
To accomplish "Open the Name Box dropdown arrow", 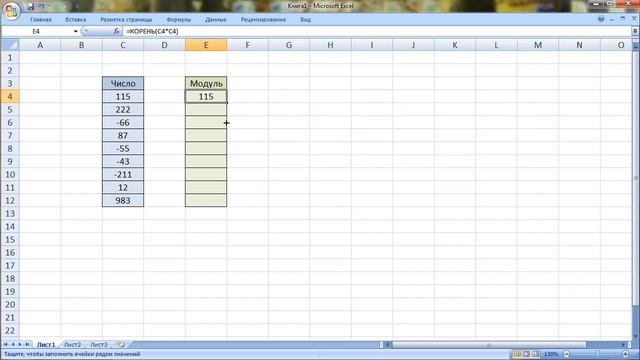I will point(76,31).
